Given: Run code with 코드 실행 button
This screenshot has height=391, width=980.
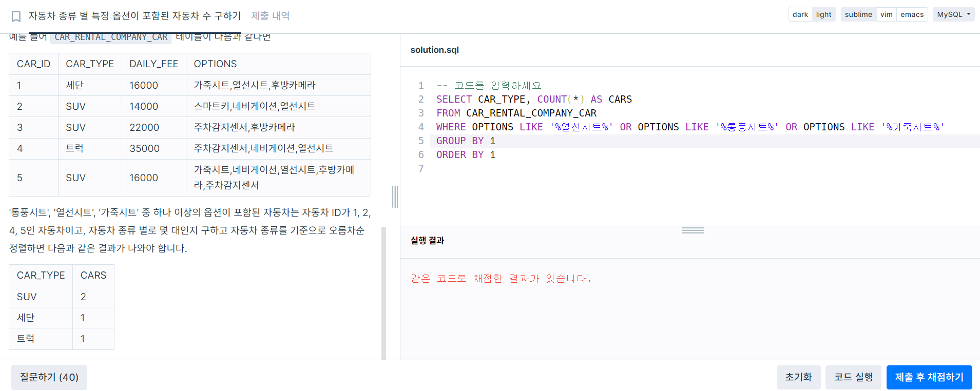Looking at the screenshot, I should 853,377.
